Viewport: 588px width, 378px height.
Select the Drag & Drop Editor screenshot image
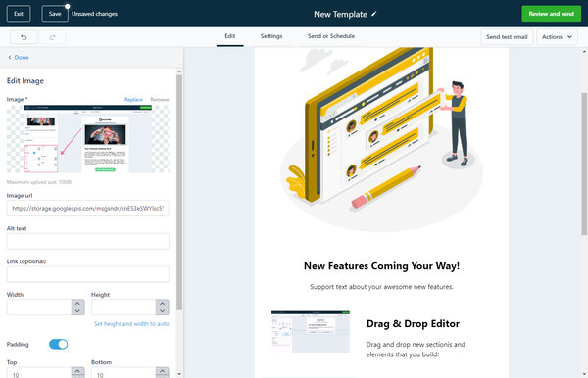311,332
